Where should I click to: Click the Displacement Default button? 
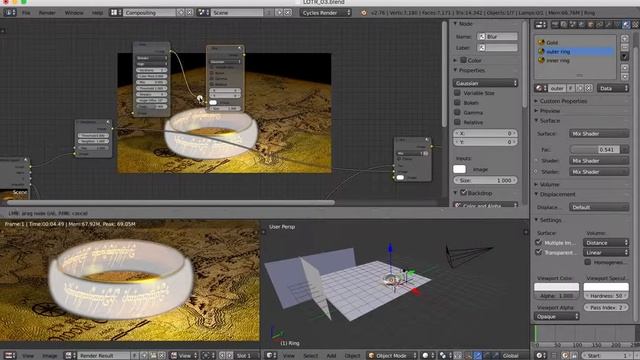(x=599, y=207)
